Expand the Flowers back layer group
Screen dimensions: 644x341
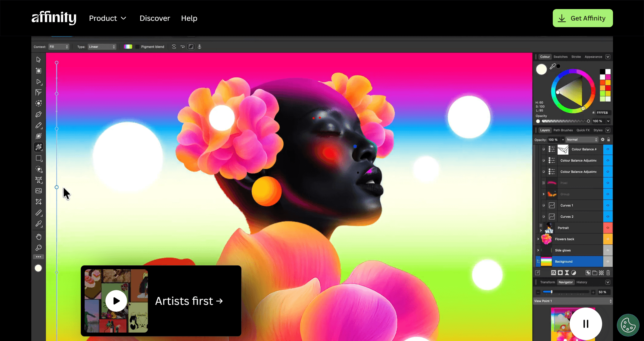[538, 239]
